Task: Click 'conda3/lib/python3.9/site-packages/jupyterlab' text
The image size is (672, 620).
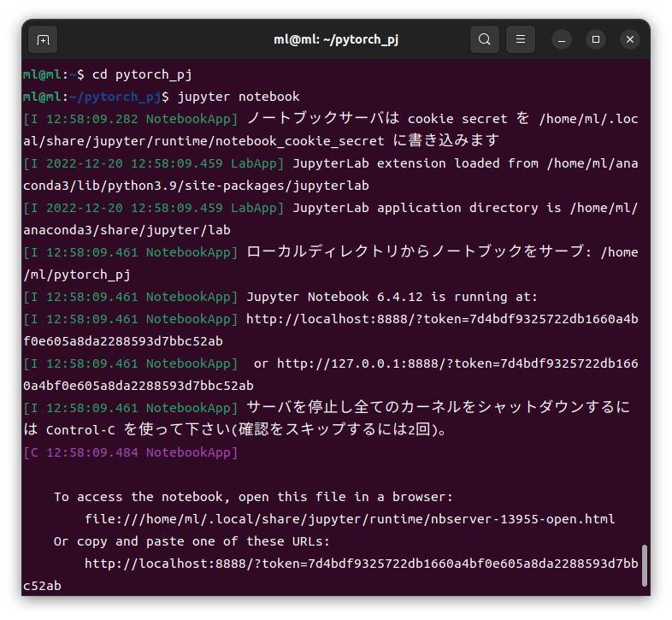Action: 196,186
